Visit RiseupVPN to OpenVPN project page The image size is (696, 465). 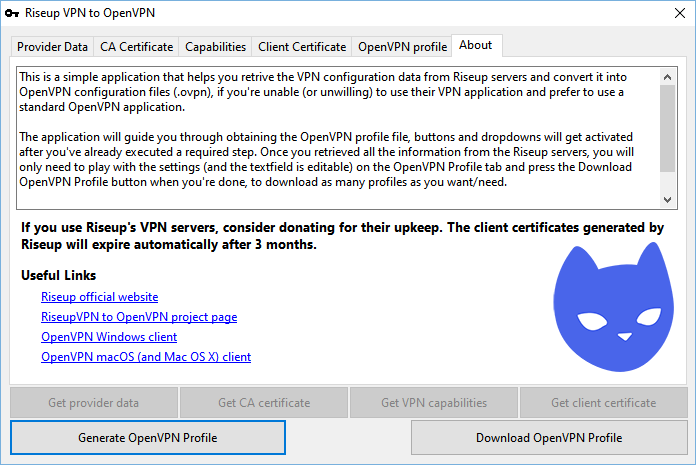pos(139,317)
